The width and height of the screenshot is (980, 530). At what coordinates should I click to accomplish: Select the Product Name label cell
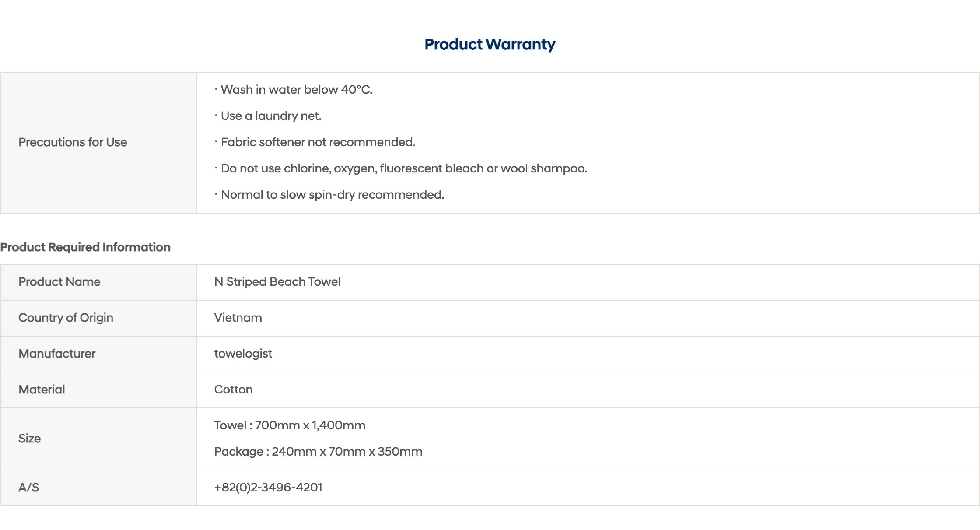tap(98, 282)
